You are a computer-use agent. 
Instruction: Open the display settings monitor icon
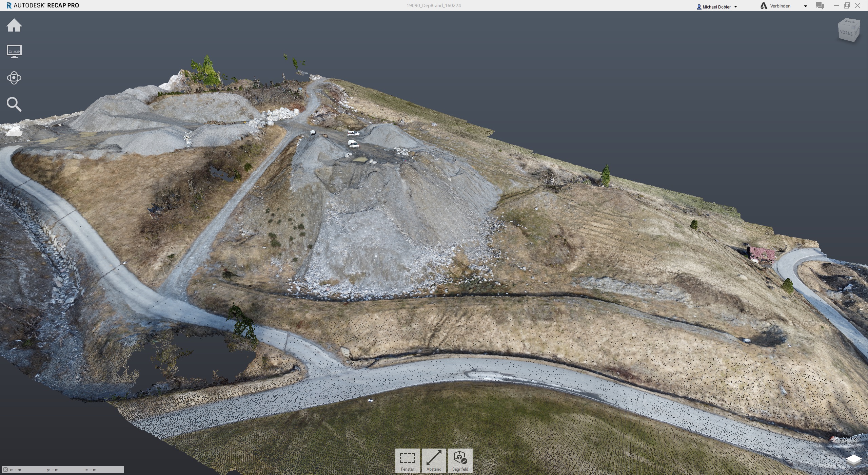[x=14, y=51]
